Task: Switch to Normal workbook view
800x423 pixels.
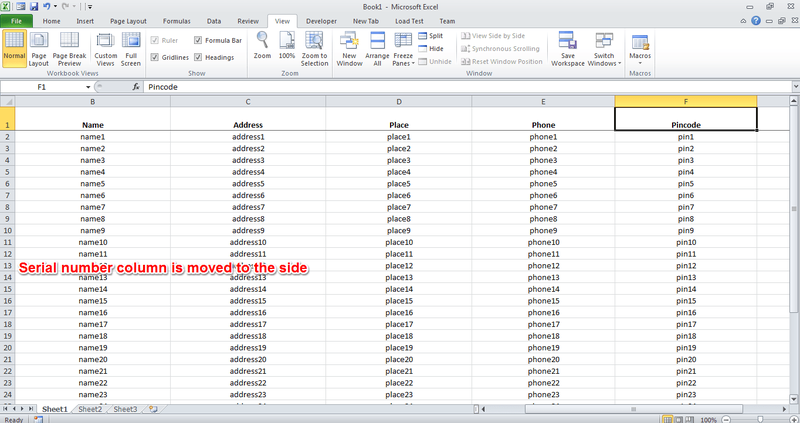Action: [14, 48]
